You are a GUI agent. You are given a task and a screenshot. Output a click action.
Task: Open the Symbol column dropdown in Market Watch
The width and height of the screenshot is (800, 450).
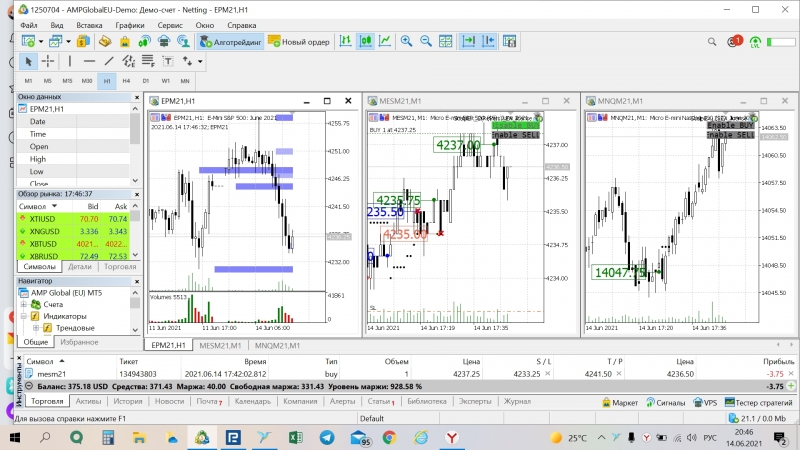[54, 206]
